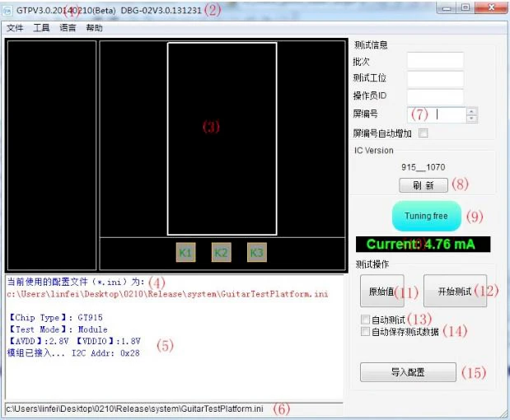510x420 pixels.
Task: Open the 文件 menu
Action: [x=15, y=28]
